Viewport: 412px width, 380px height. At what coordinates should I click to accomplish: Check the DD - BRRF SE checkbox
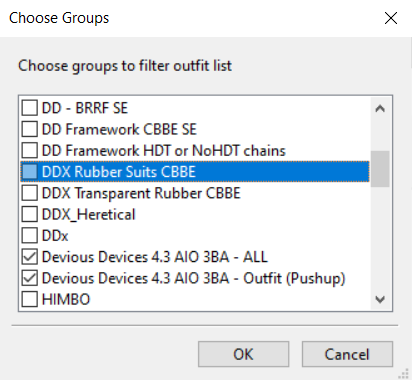click(30, 108)
